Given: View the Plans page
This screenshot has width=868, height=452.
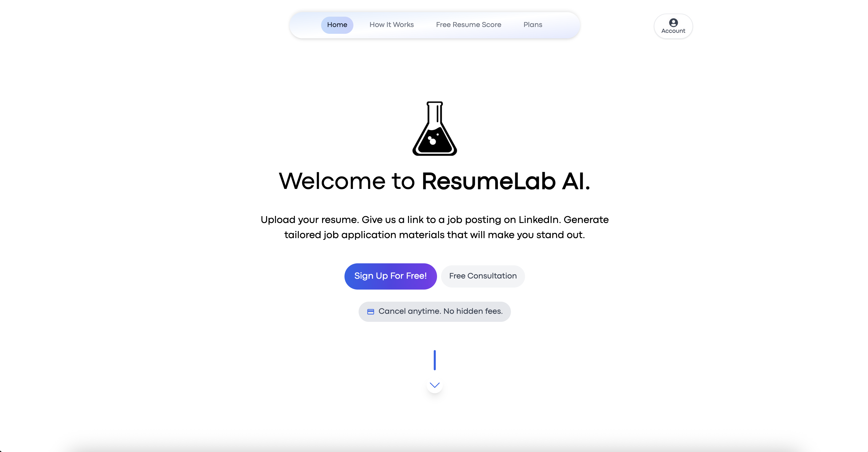Looking at the screenshot, I should [x=533, y=25].
